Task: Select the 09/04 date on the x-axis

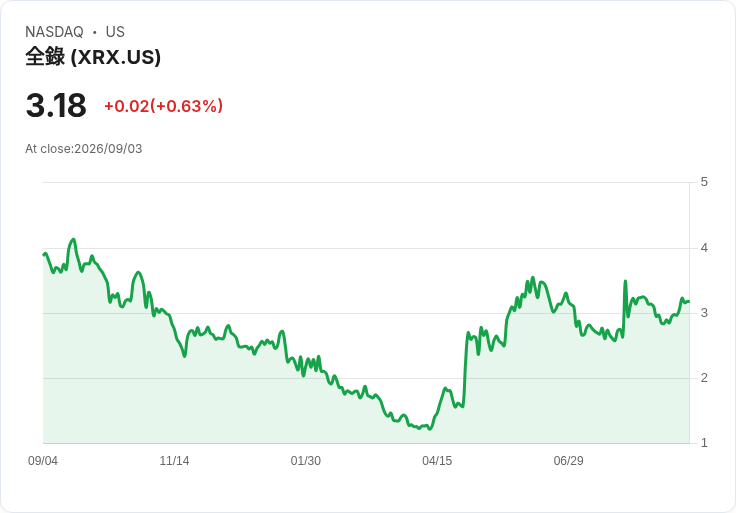Action: point(43,460)
